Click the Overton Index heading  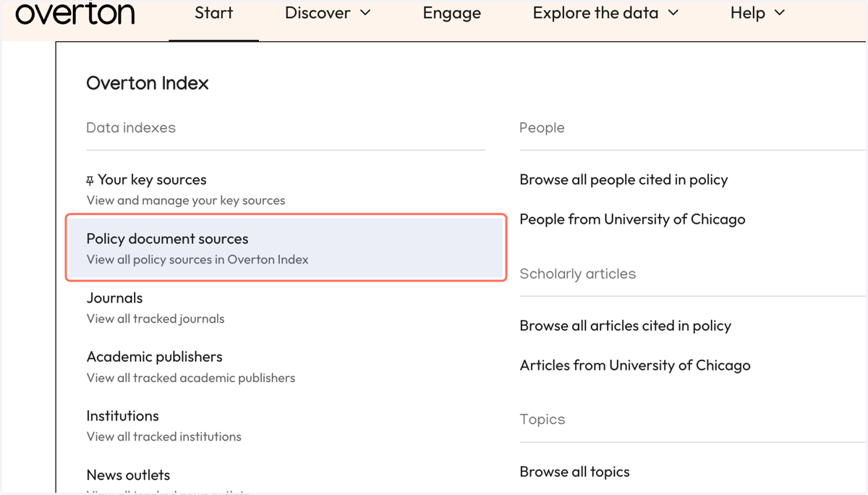148,83
